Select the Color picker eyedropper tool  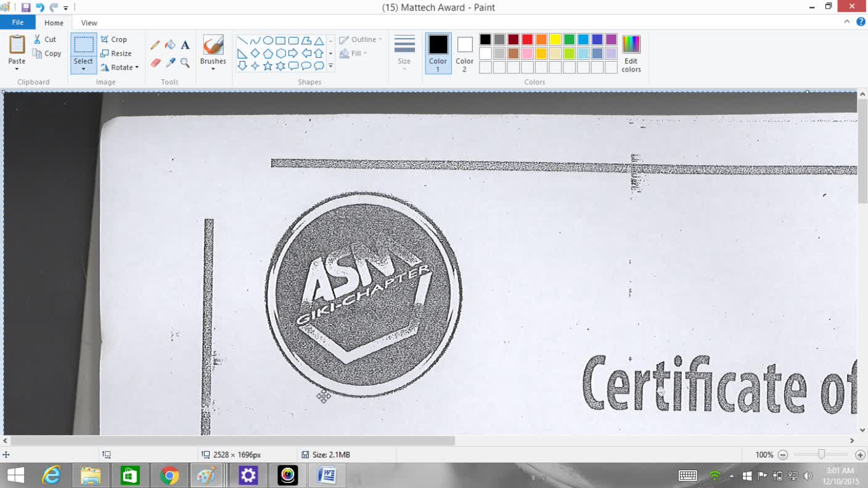tap(170, 63)
